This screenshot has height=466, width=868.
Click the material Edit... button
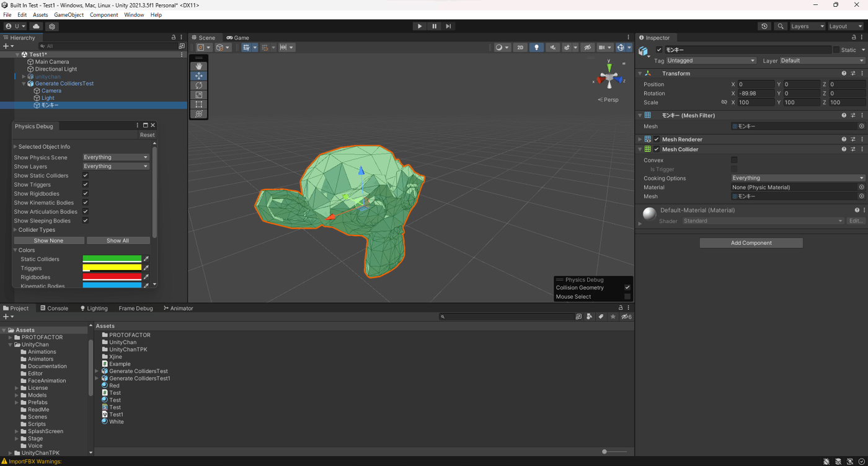pos(856,221)
